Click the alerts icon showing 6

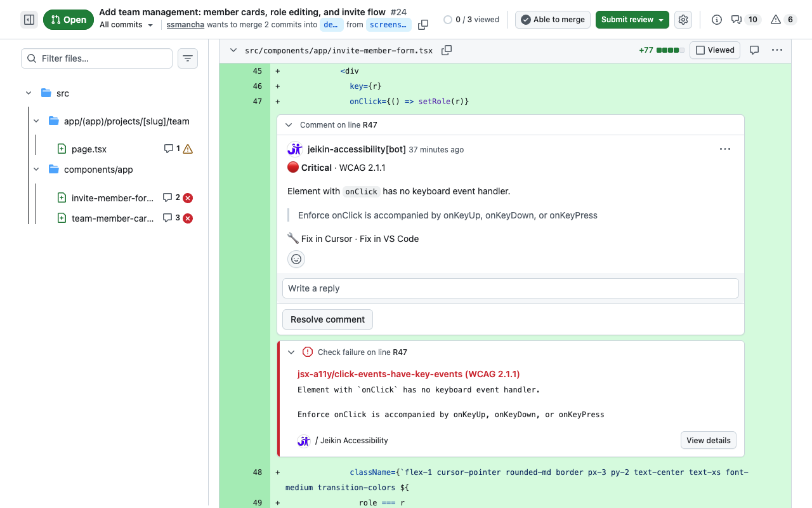pos(783,19)
